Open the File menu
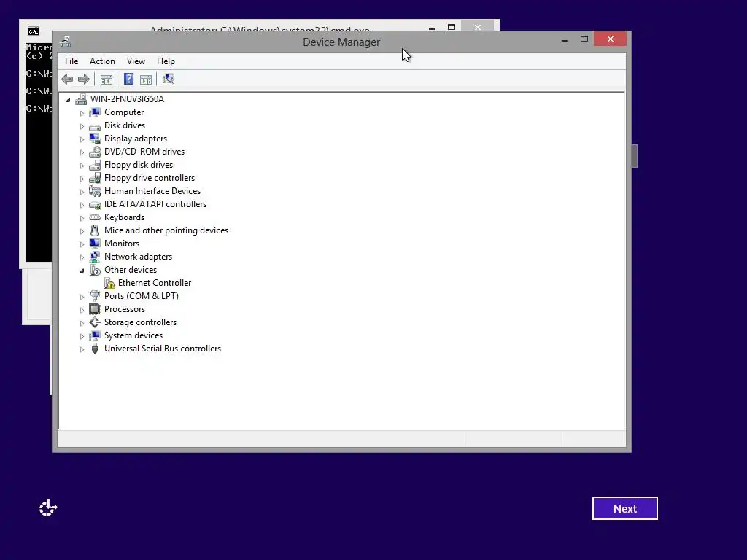This screenshot has width=747, height=560. point(71,61)
